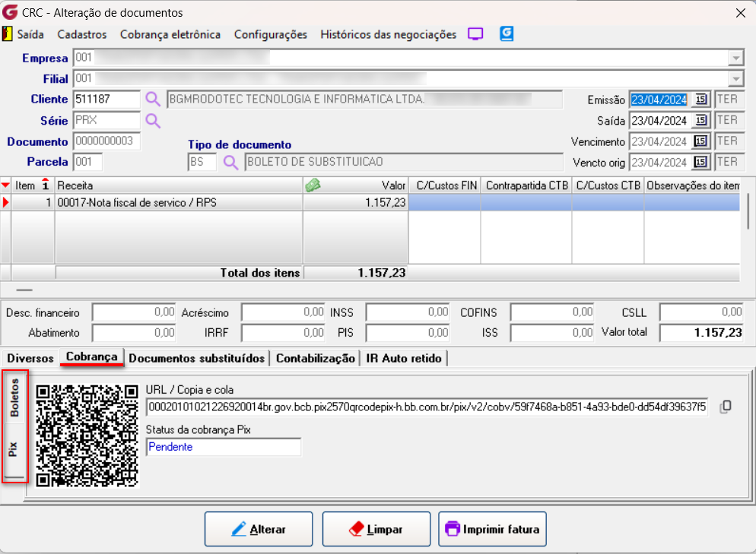
Task: Click the ISS value field
Action: [552, 333]
